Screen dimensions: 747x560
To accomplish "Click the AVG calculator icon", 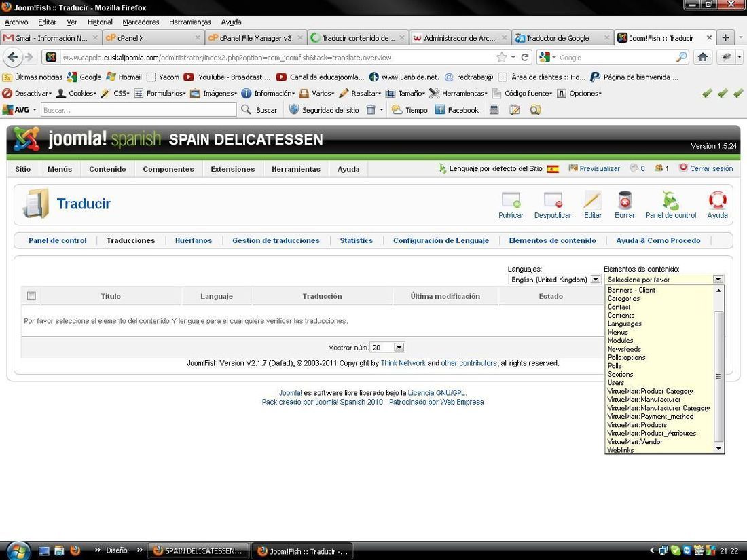I will click(494, 110).
